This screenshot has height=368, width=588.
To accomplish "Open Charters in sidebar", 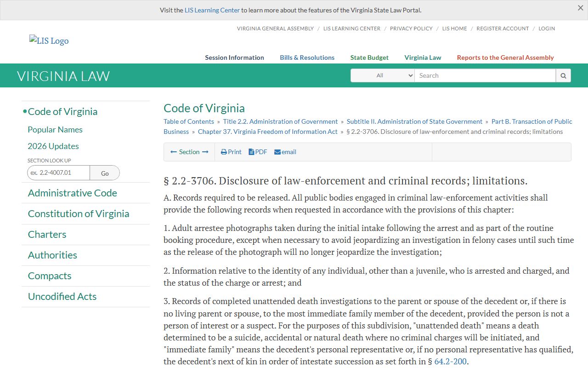I will pyautogui.click(x=47, y=235).
